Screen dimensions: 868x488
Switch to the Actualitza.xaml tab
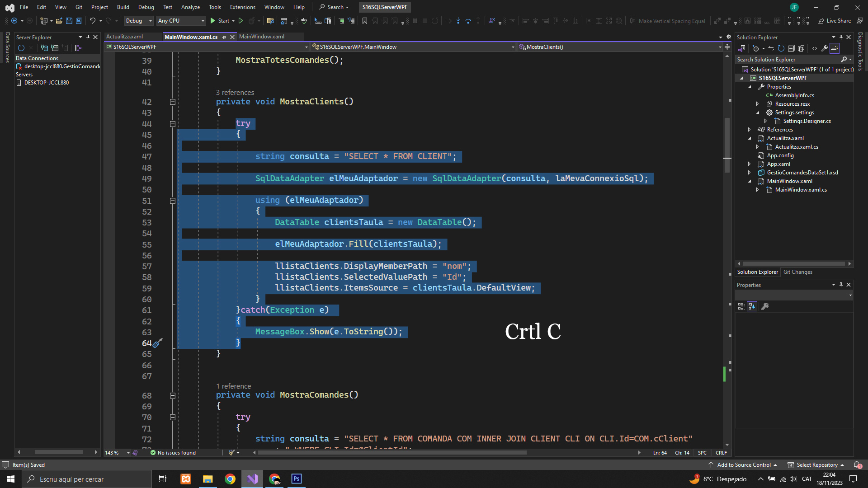click(124, 37)
